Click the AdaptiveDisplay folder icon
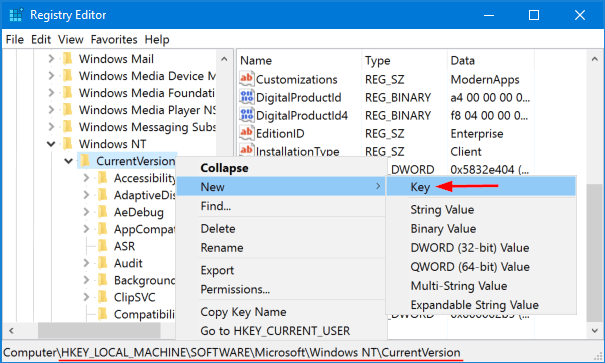Screen dimensions: 605x363 pyautogui.click(x=103, y=195)
